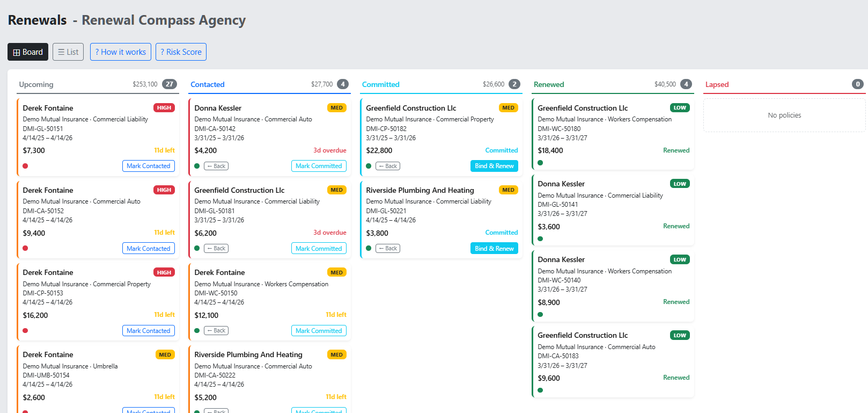868x413 pixels.
Task: Click the Upcoming column total $253,100
Action: 145,84
